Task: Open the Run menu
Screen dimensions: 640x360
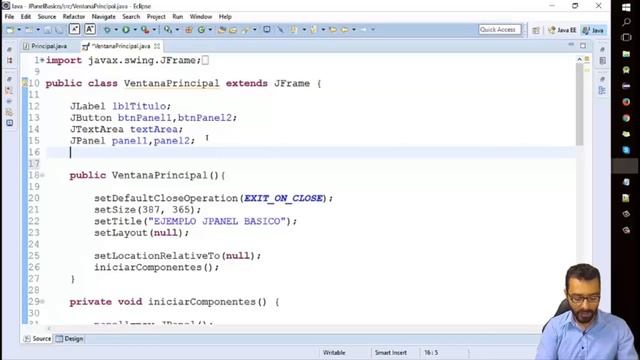Action: [178, 17]
